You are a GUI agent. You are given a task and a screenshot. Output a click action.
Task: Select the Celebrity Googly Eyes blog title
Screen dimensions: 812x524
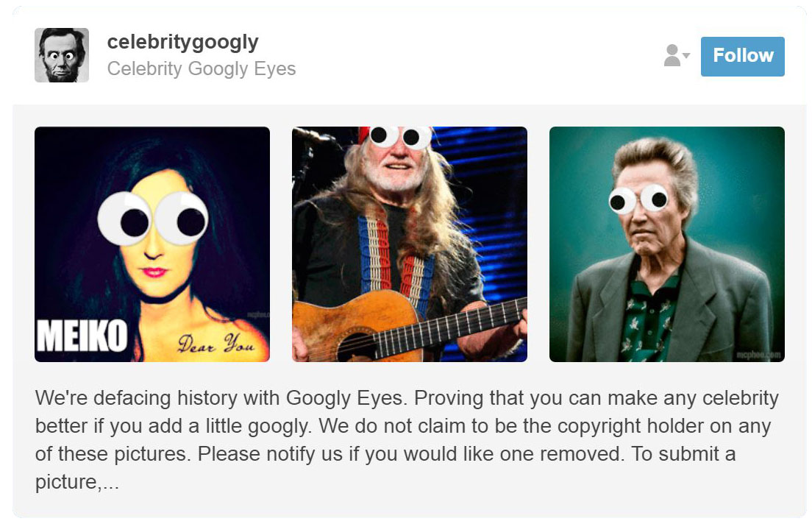(x=202, y=68)
